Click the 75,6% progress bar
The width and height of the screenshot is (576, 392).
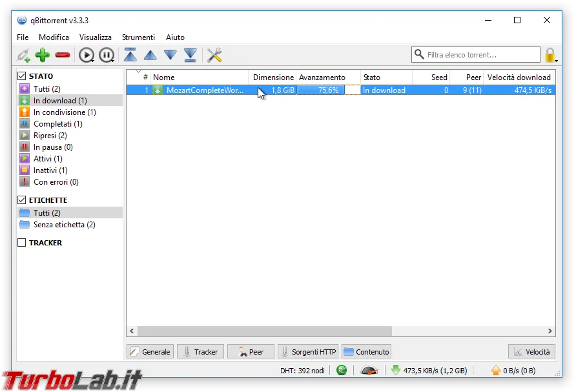pos(329,90)
